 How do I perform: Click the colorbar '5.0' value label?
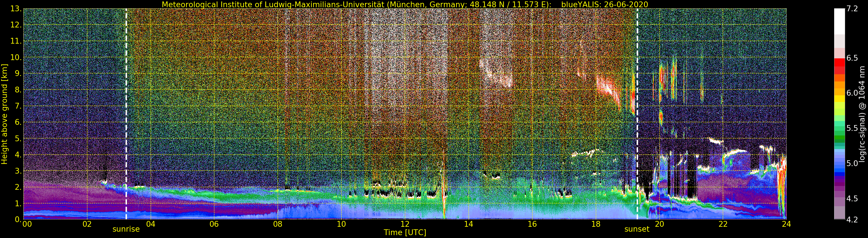[852, 163]
